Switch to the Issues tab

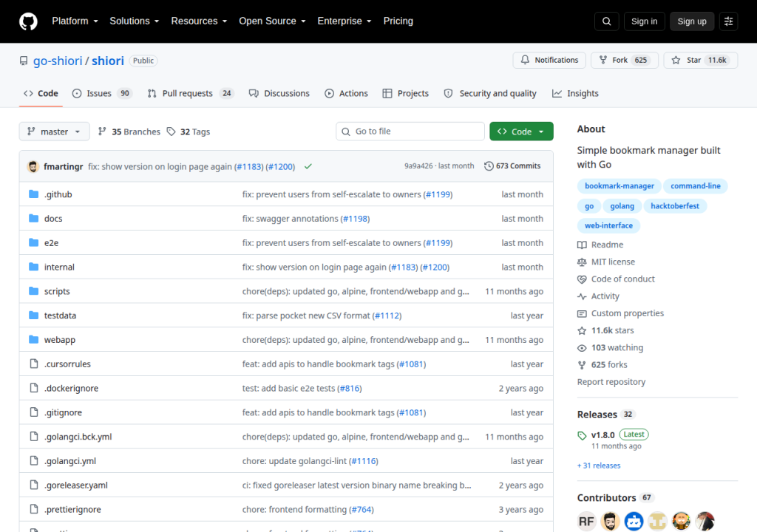point(102,93)
